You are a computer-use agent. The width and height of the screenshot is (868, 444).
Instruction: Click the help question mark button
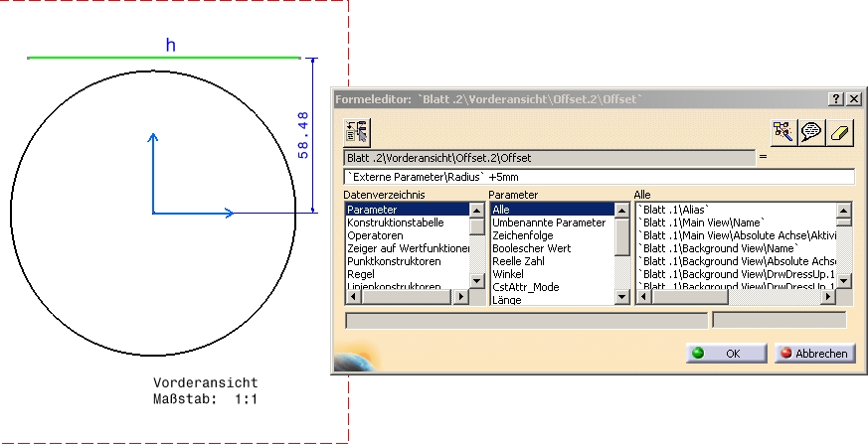pyautogui.click(x=836, y=99)
